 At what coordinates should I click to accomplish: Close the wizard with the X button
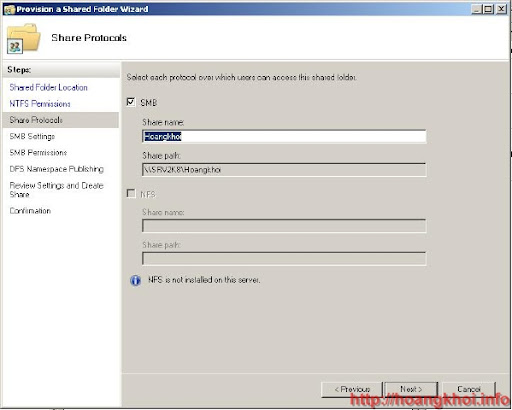(501, 9)
